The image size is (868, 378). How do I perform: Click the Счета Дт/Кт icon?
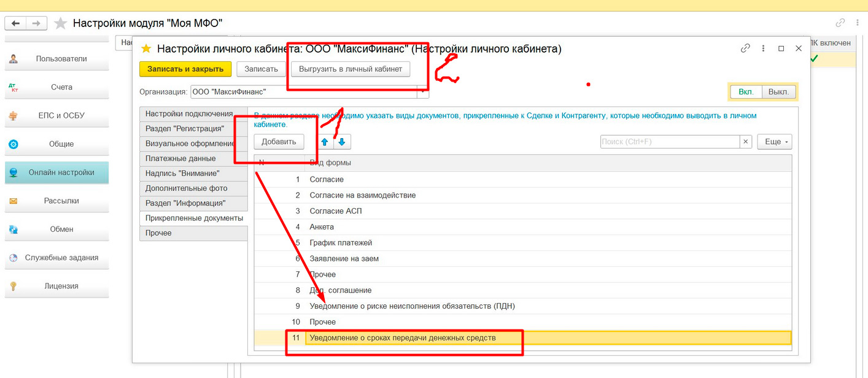14,88
